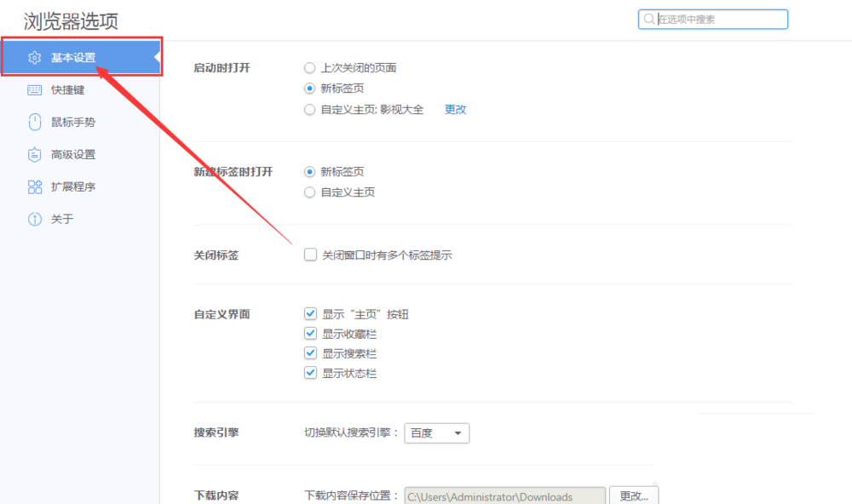Uncheck 显示收藏栏
The image size is (852, 504).
(310, 334)
